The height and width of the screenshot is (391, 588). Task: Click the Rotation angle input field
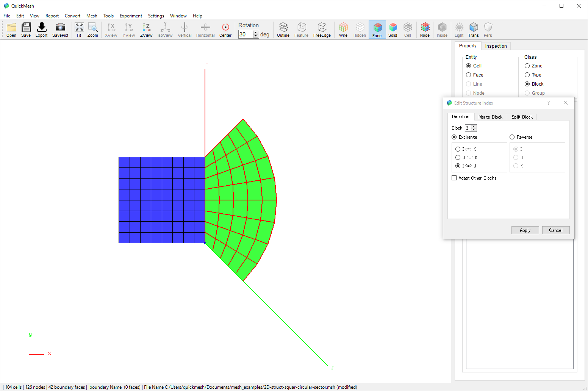[x=246, y=34]
